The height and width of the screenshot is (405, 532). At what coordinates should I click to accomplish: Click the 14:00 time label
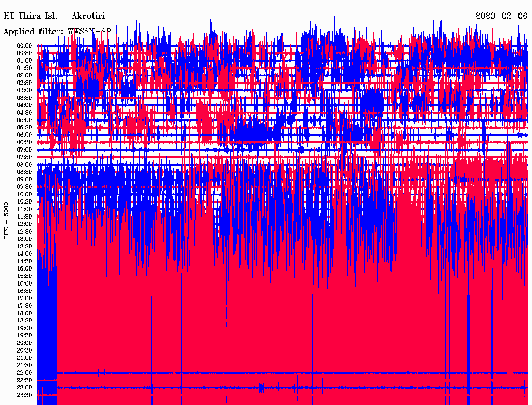(24, 254)
